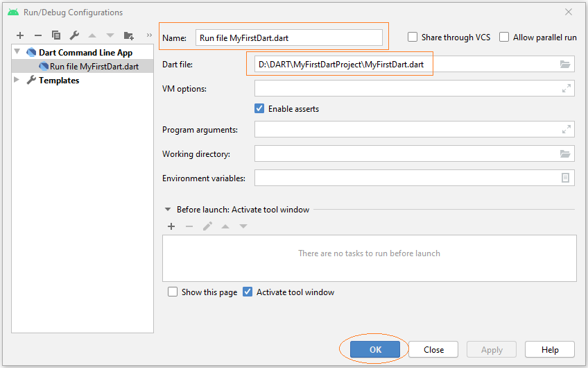This screenshot has width=588, height=368.
Task: Check Allow parallel run option
Action: pyautogui.click(x=504, y=37)
